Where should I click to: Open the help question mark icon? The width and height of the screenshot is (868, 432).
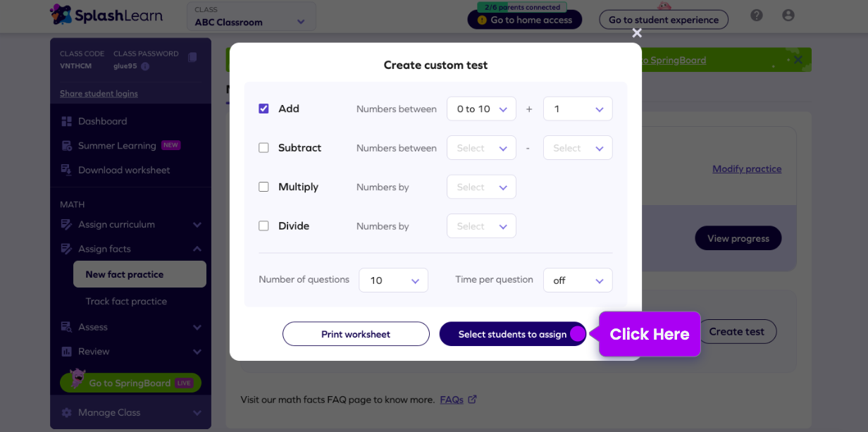point(757,16)
